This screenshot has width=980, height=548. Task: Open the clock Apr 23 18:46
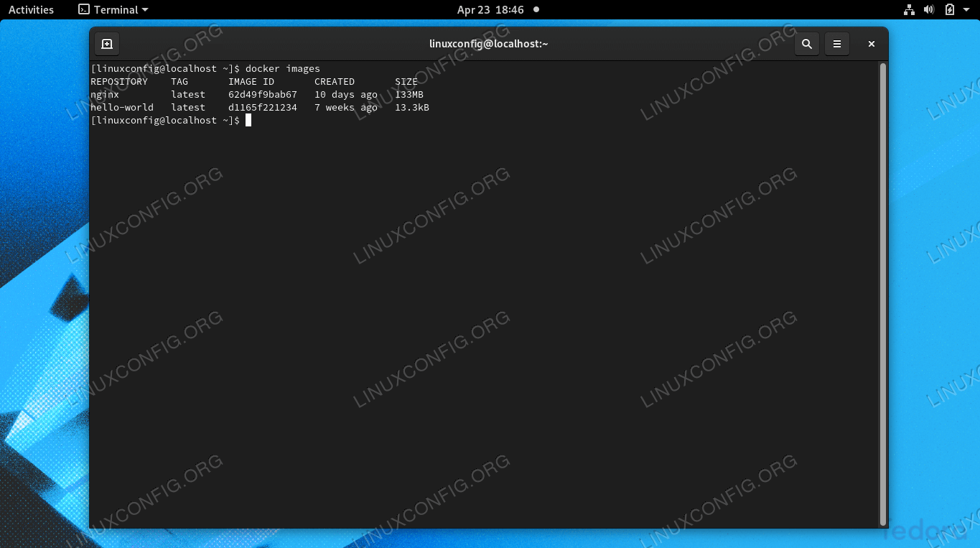pyautogui.click(x=490, y=9)
